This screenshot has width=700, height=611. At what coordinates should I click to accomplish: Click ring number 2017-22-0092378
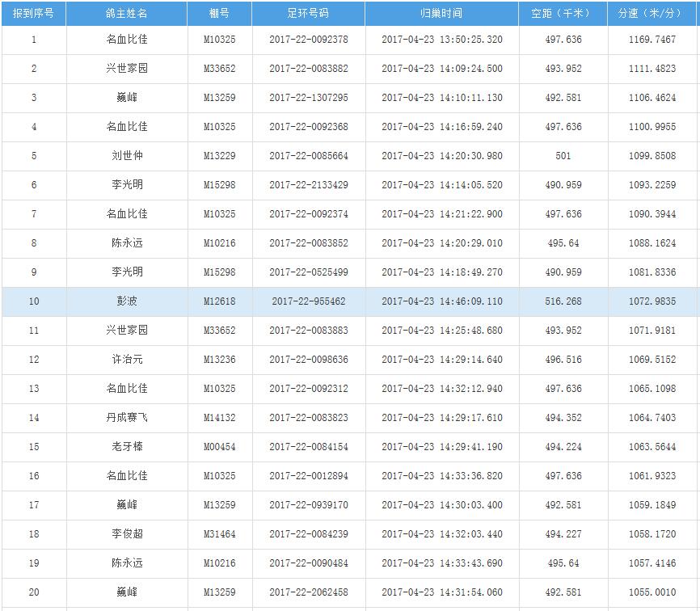308,40
